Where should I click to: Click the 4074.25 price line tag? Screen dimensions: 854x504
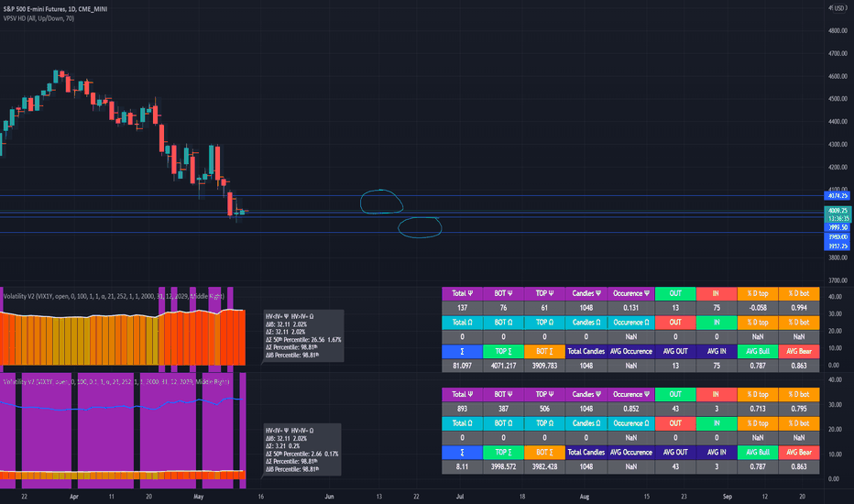[838, 195]
